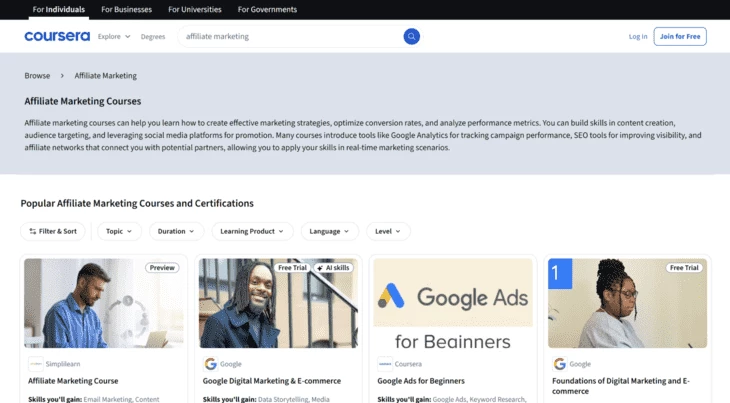730x403 pixels.
Task: Click the Join for Free button
Action: tap(680, 36)
